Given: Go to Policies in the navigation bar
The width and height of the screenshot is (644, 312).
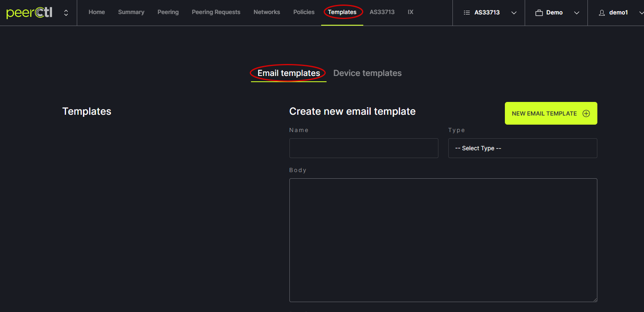Looking at the screenshot, I should (x=304, y=12).
